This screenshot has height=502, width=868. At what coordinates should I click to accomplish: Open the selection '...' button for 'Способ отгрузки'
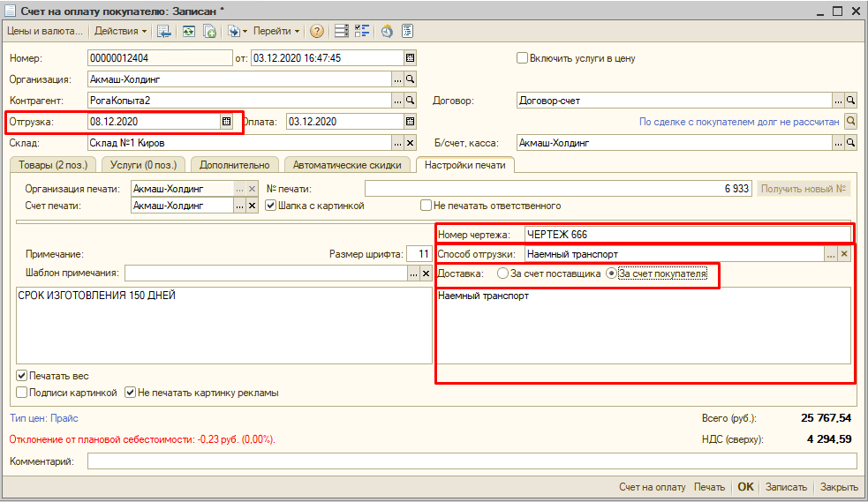pyautogui.click(x=831, y=254)
